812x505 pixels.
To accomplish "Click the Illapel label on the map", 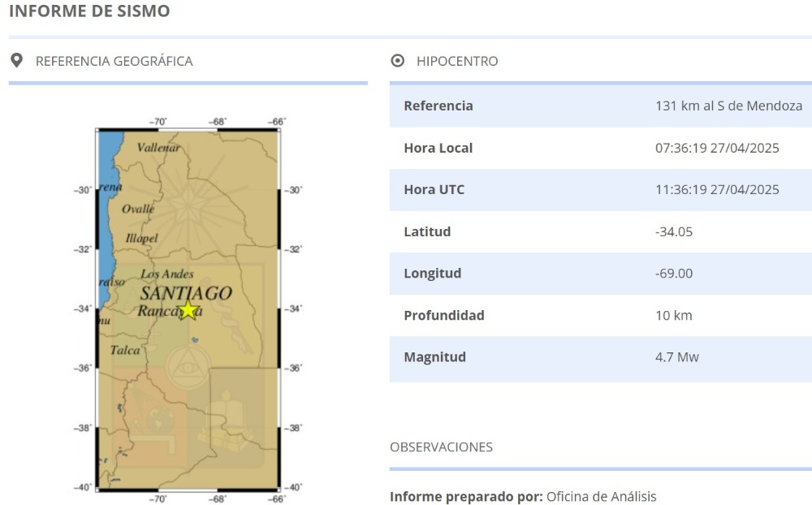I will point(141,238).
